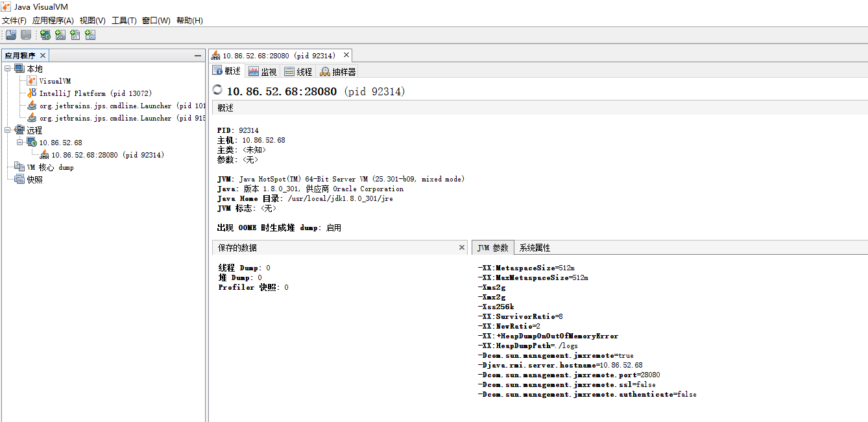Screen dimensions: 868x422
Task: Click the -Xms2g argument
Action: tap(492, 287)
